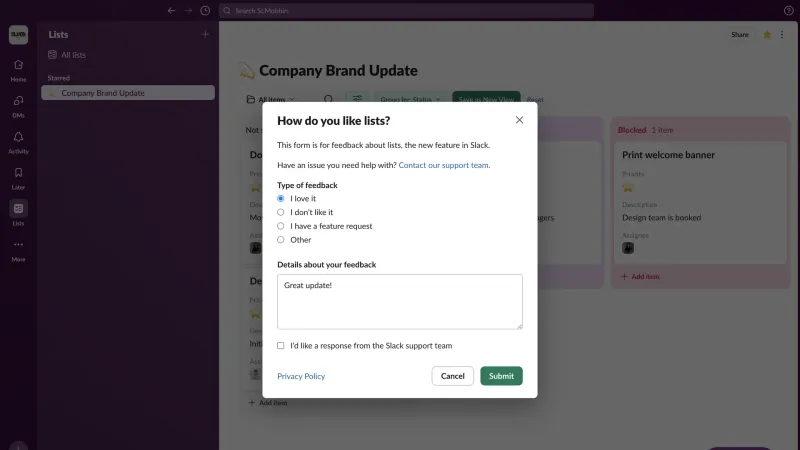This screenshot has width=800, height=450.
Task: Create a new list with plus icon
Action: [x=205, y=34]
